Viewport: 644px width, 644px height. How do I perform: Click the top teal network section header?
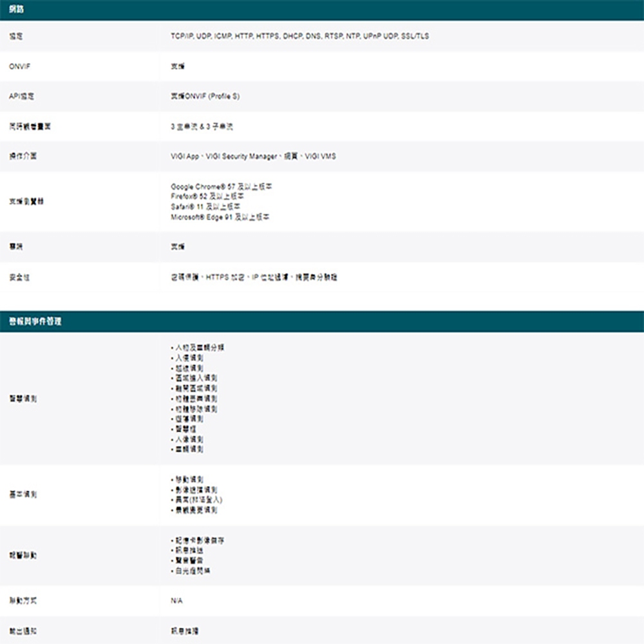coord(322,10)
